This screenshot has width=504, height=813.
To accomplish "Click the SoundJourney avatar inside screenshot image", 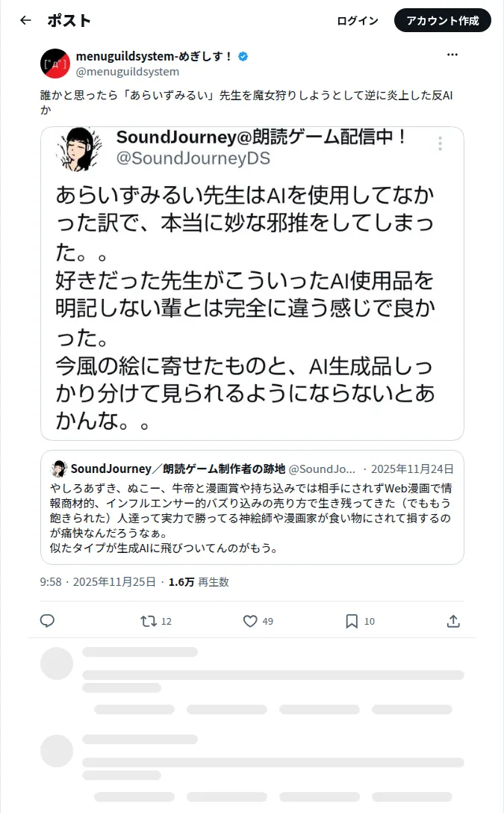I will point(78,149).
